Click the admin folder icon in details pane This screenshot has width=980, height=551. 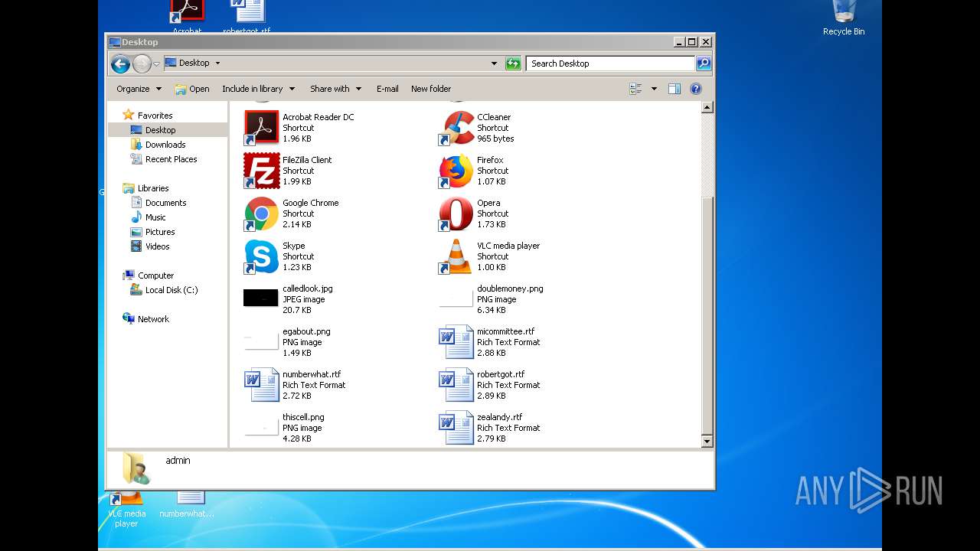tap(136, 468)
